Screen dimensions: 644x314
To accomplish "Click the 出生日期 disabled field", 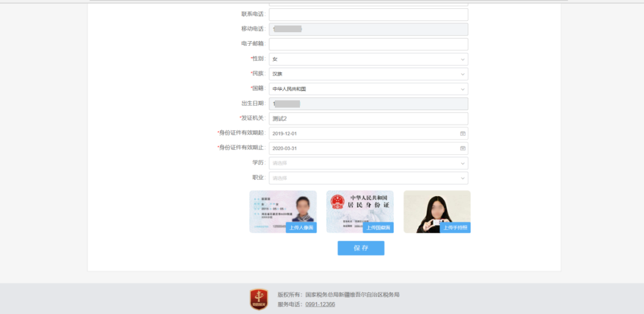I will (x=369, y=104).
